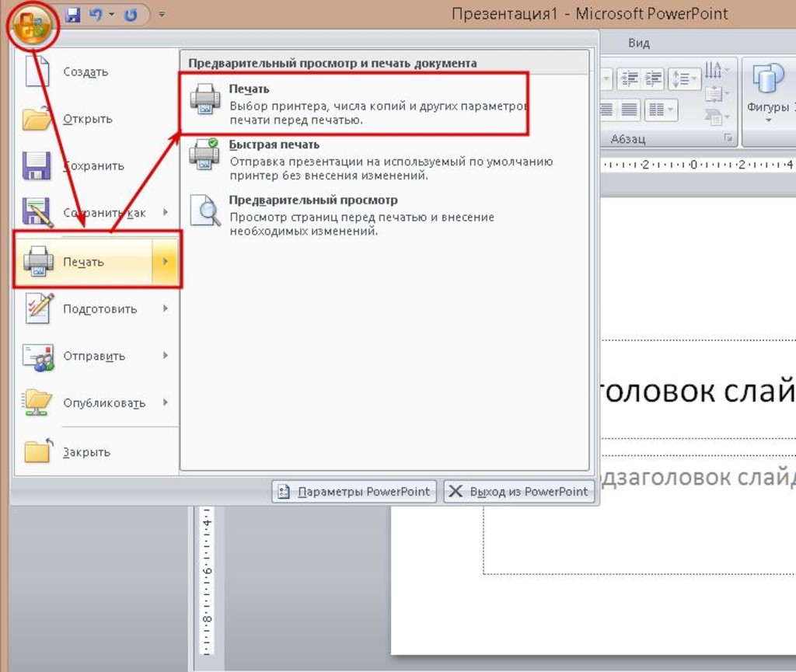This screenshot has width=796, height=672.
Task: Open Параметры PowerPoint options button
Action: (x=354, y=492)
